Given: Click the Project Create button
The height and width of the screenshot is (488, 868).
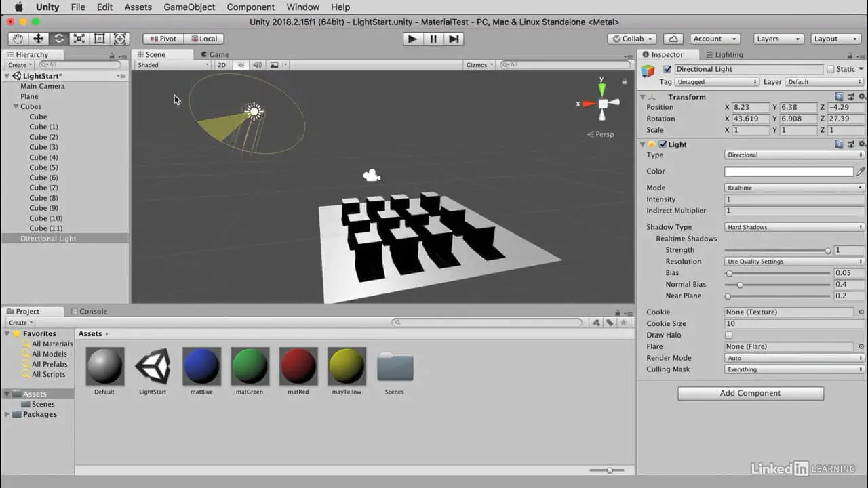Looking at the screenshot, I should [20, 323].
